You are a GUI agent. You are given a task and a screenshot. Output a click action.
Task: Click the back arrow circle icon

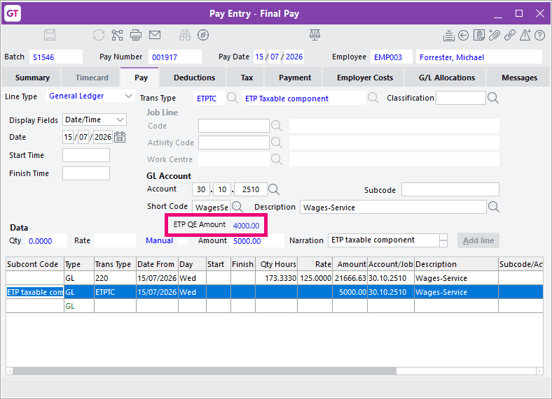(x=463, y=35)
